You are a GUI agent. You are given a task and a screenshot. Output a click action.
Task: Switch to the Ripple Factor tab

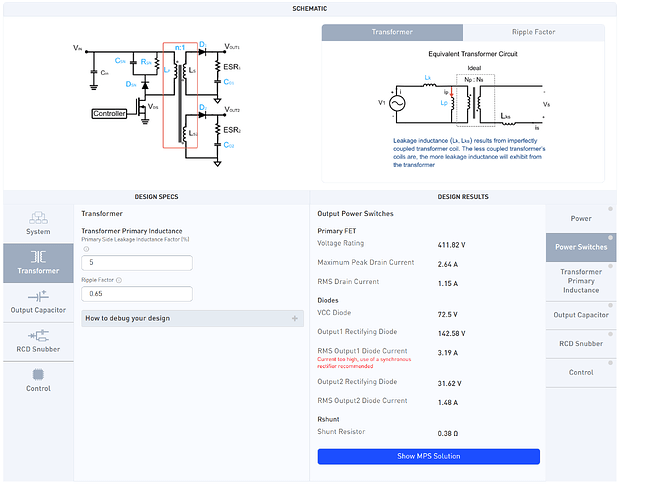[x=534, y=32]
